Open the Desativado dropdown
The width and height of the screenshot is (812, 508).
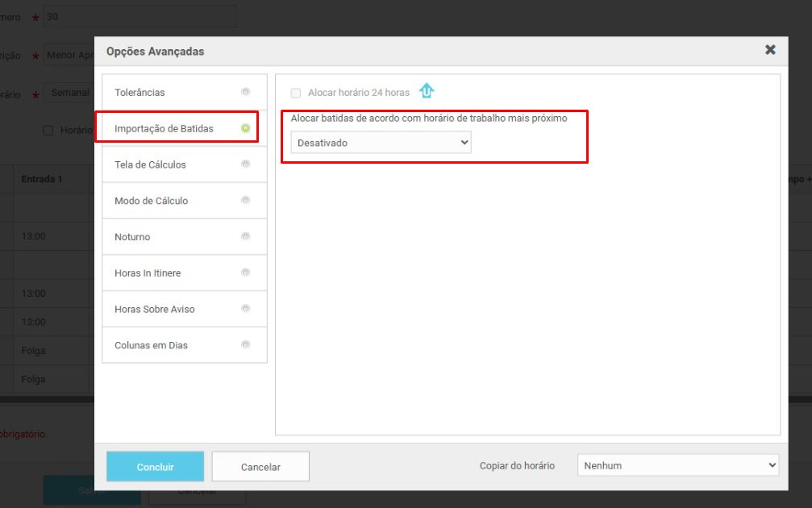381,143
